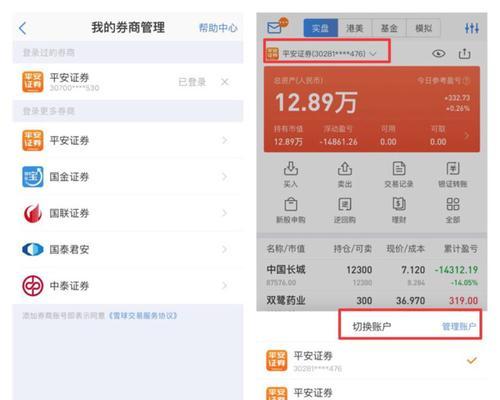Open 帮助中心 link
The height and width of the screenshot is (400, 500).
coord(218,28)
